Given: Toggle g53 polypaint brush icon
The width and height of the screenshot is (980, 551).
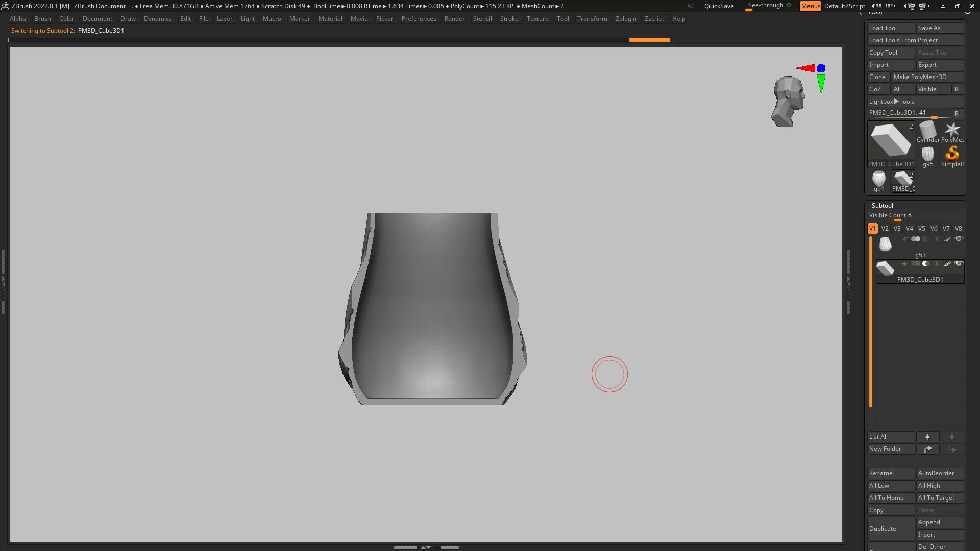Looking at the screenshot, I should coord(947,239).
